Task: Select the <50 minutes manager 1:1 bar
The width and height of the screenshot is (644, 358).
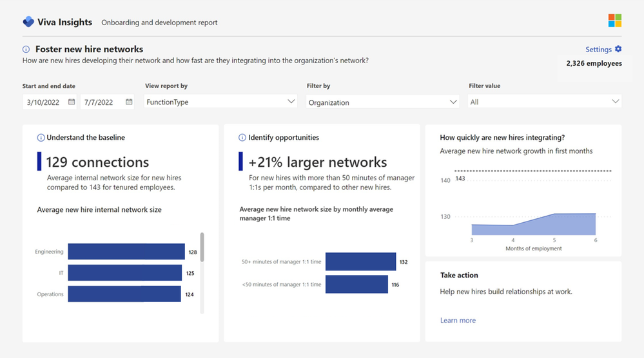Action: pos(356,284)
